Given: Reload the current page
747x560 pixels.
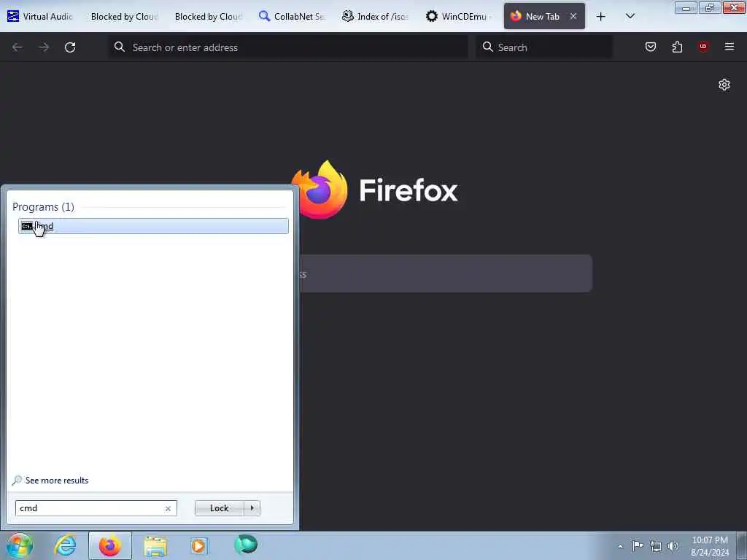Looking at the screenshot, I should coord(70,47).
